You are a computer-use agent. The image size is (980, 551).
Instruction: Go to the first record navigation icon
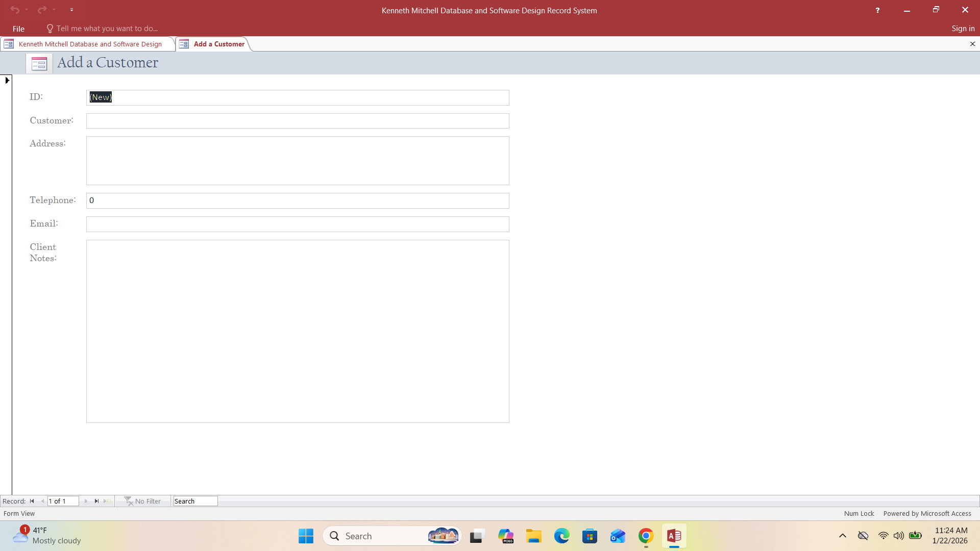pyautogui.click(x=32, y=501)
